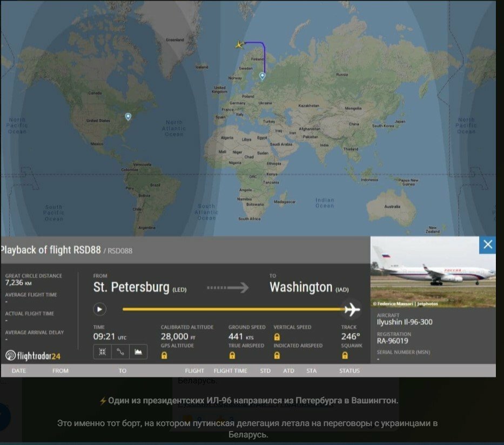Screen dimensions: 504x445
Task: Click the 28,000 ft calibrated altitude
Action: pyautogui.click(x=178, y=336)
